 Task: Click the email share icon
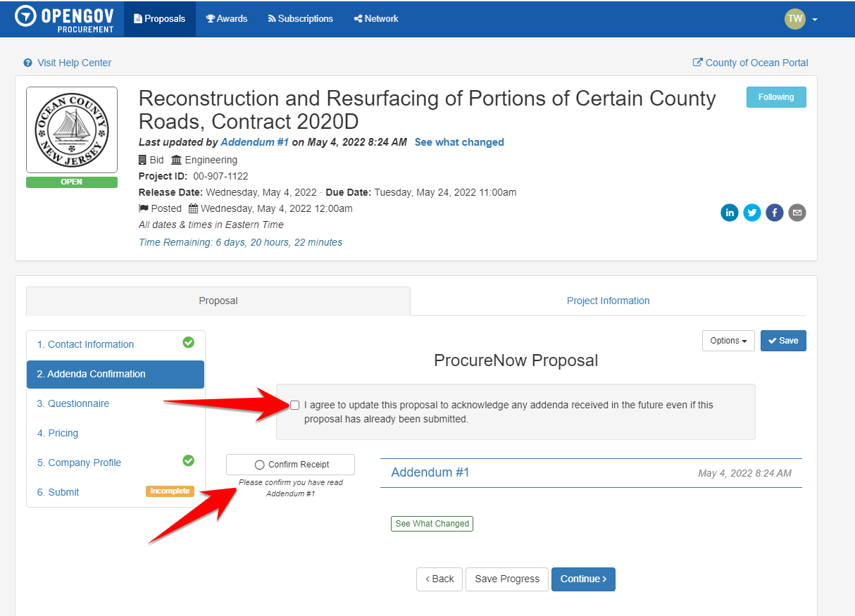pyautogui.click(x=797, y=213)
